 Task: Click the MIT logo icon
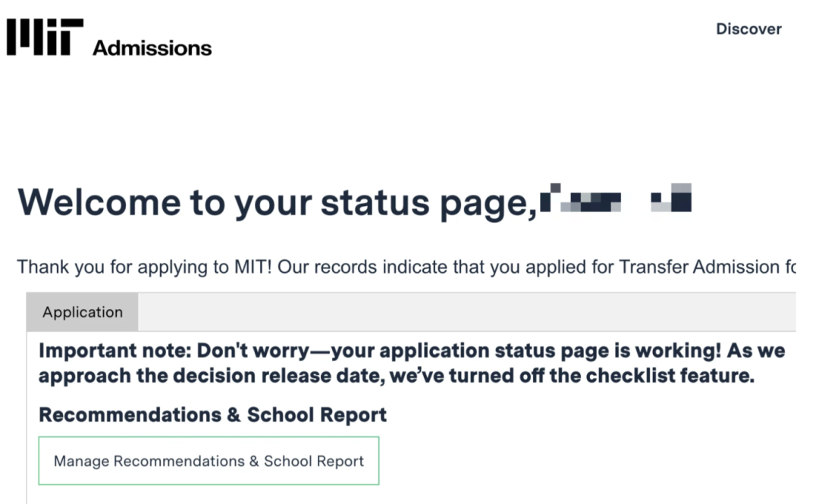45,37
